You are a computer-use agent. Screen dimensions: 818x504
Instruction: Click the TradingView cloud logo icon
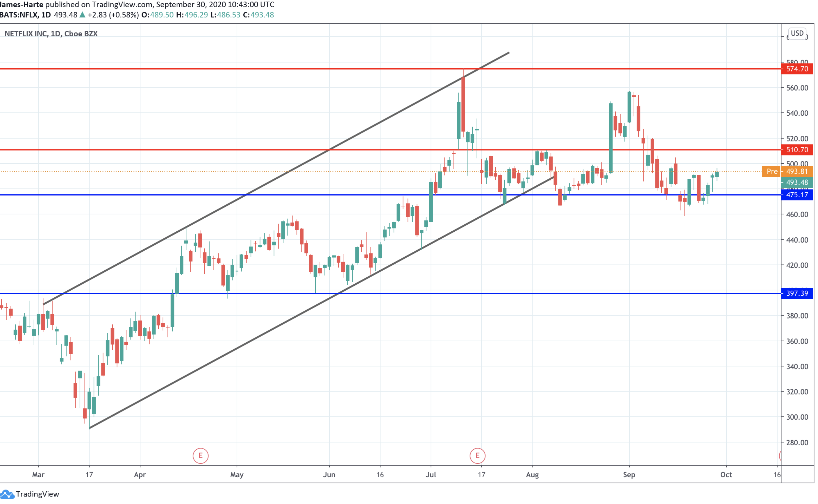(7, 495)
